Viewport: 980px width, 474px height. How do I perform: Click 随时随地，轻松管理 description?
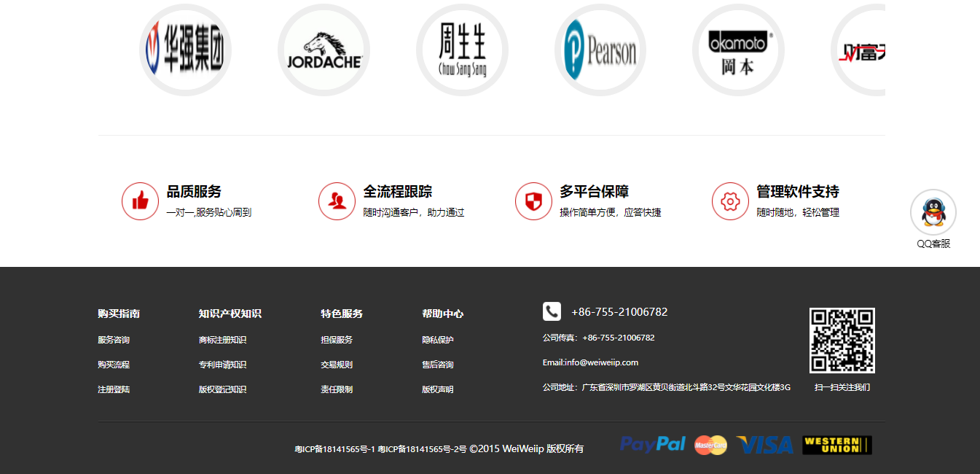[x=798, y=213]
